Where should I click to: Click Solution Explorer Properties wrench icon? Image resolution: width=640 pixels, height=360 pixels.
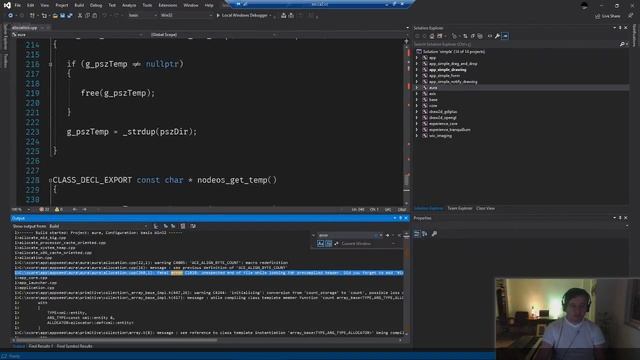pyautogui.click(x=497, y=36)
